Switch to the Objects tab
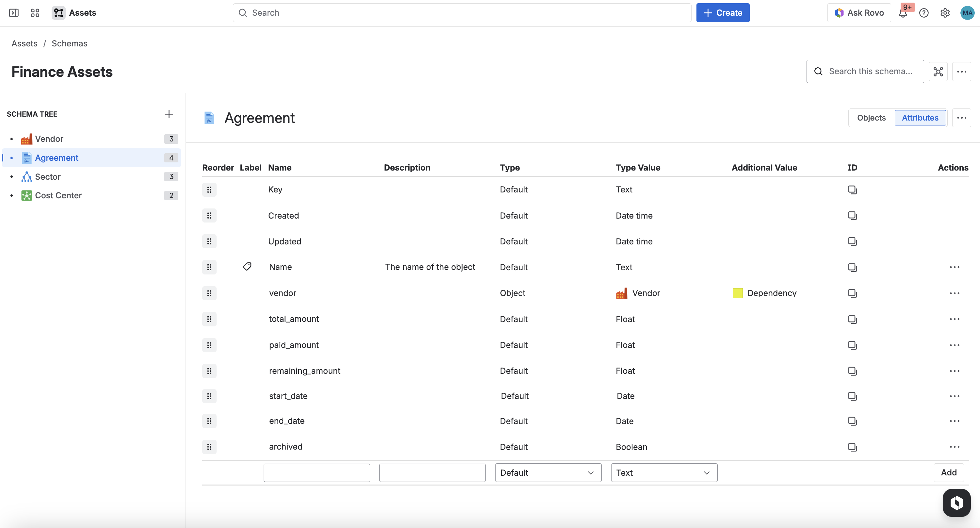Image resolution: width=980 pixels, height=528 pixels. [871, 118]
